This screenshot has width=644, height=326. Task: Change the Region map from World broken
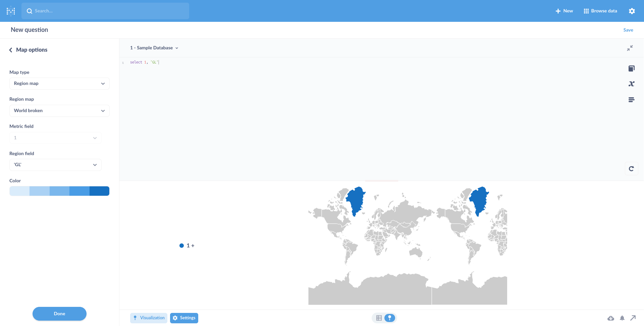(59, 110)
